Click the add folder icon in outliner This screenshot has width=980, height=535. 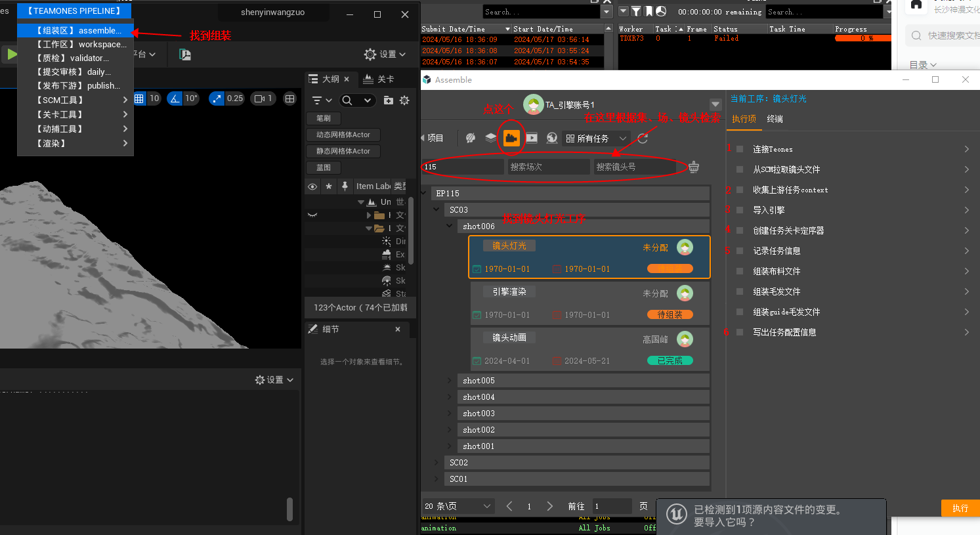coord(389,100)
